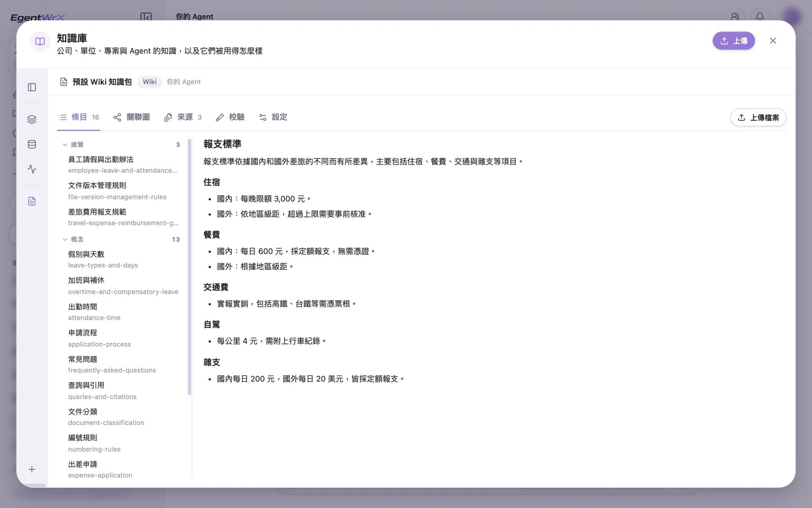
Task: Click the purple 上傳 button
Action: [x=733, y=41]
